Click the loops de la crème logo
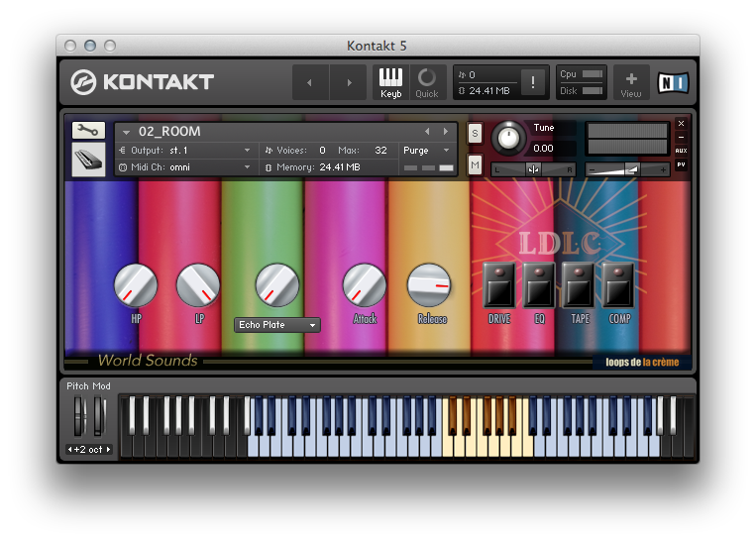The height and width of the screenshot is (542, 756). [x=642, y=362]
